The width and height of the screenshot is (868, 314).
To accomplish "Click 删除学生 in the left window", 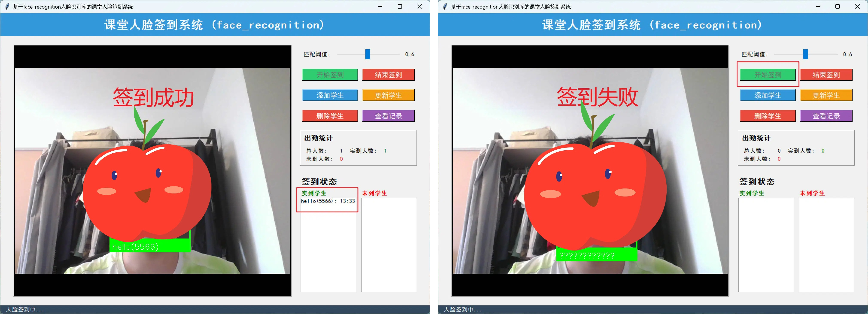I will (x=330, y=116).
